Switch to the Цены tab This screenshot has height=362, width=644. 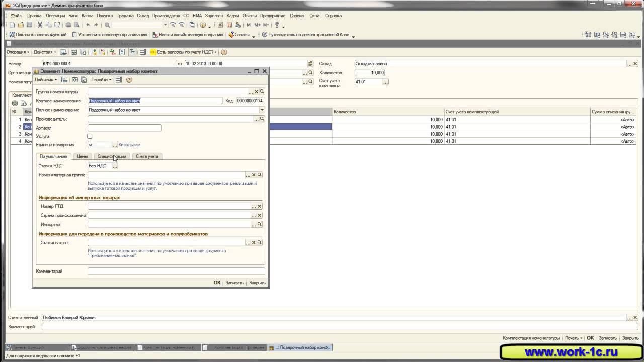point(83,156)
